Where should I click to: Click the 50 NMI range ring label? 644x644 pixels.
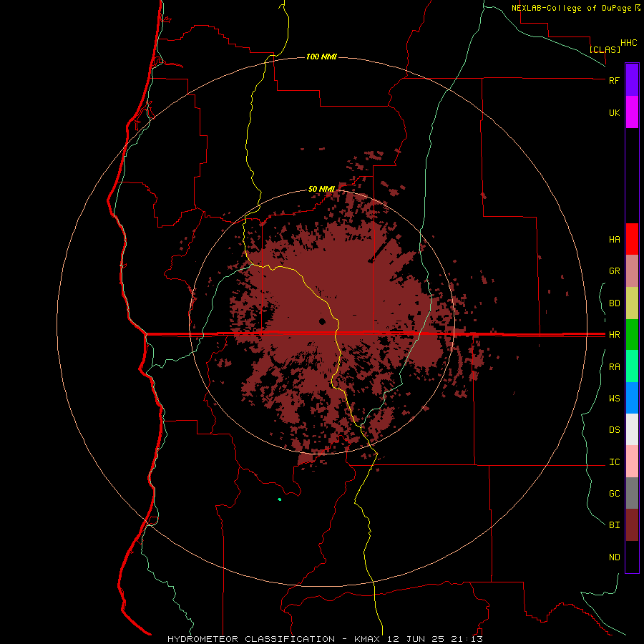pyautogui.click(x=321, y=189)
